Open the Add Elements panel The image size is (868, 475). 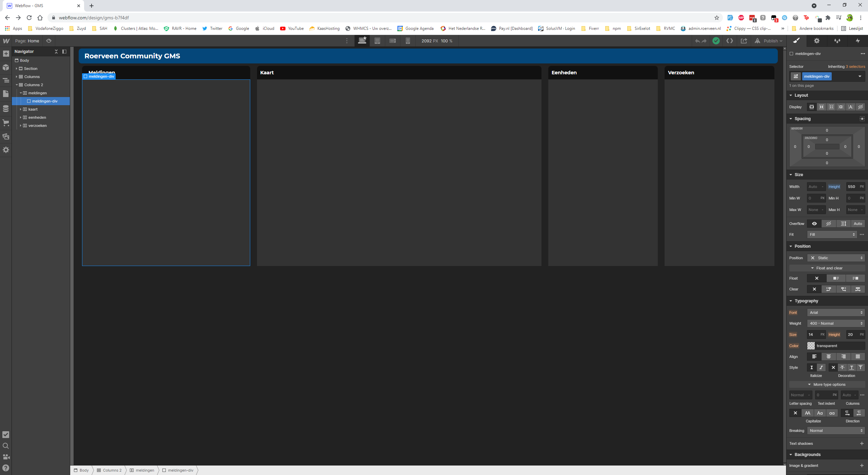(6, 54)
